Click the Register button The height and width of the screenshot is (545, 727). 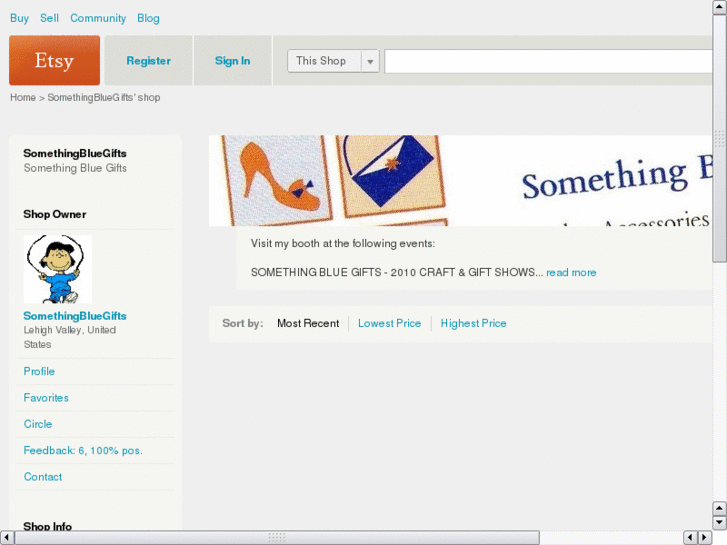(148, 61)
